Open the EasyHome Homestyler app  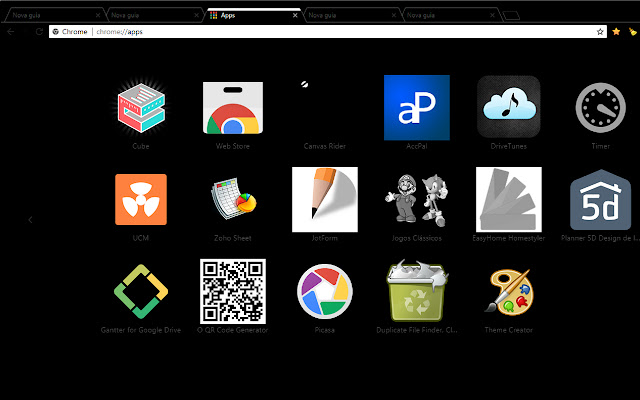[509, 200]
